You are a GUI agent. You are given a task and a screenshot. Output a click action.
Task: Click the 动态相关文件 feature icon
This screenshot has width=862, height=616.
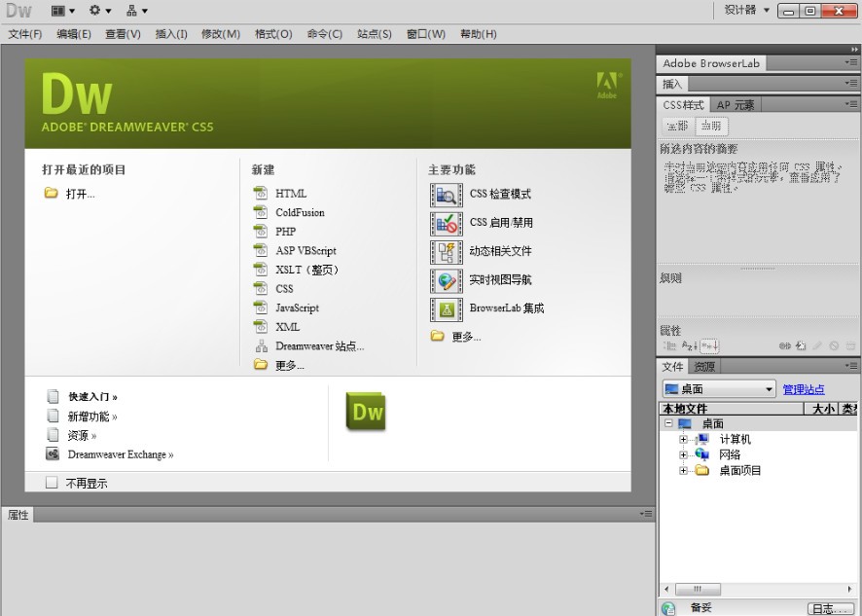click(x=446, y=252)
